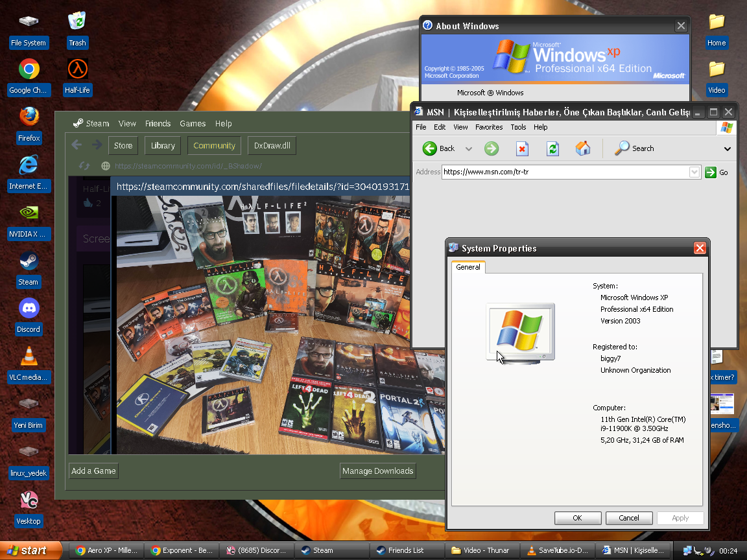Screen dimensions: 747x560
Task: Open the Friends menu in the Steam window
Action: tap(158, 123)
